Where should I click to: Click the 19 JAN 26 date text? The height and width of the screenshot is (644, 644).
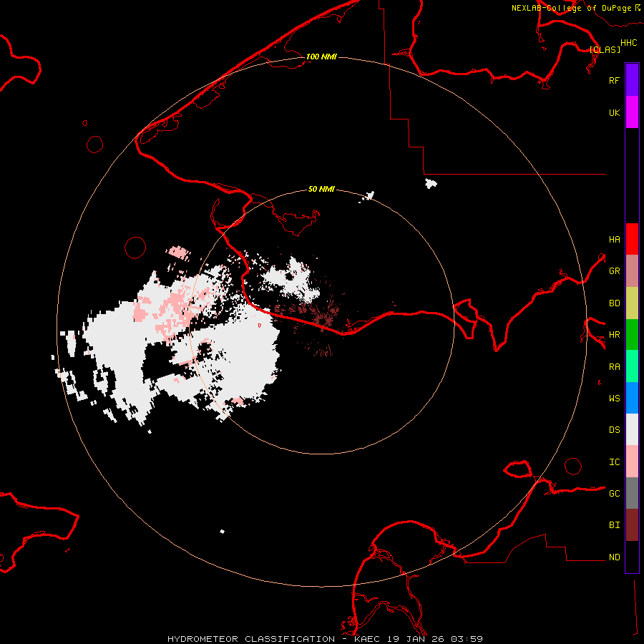[x=416, y=639]
